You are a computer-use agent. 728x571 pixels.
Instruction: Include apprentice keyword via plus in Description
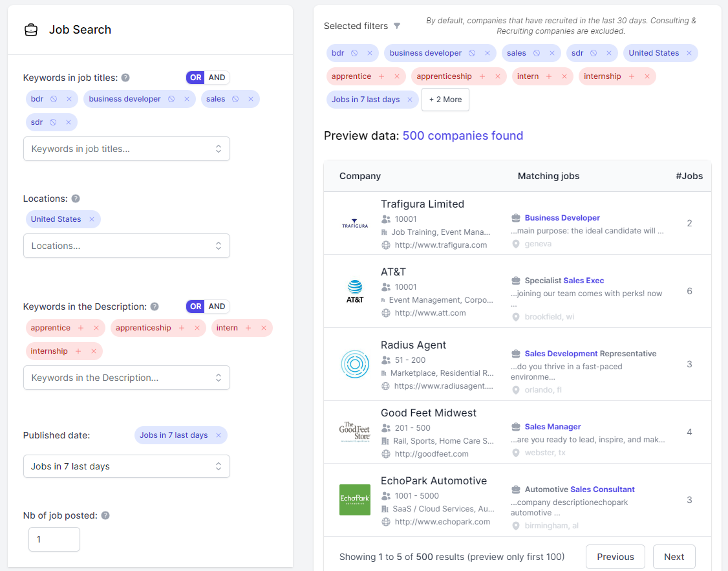(x=81, y=328)
